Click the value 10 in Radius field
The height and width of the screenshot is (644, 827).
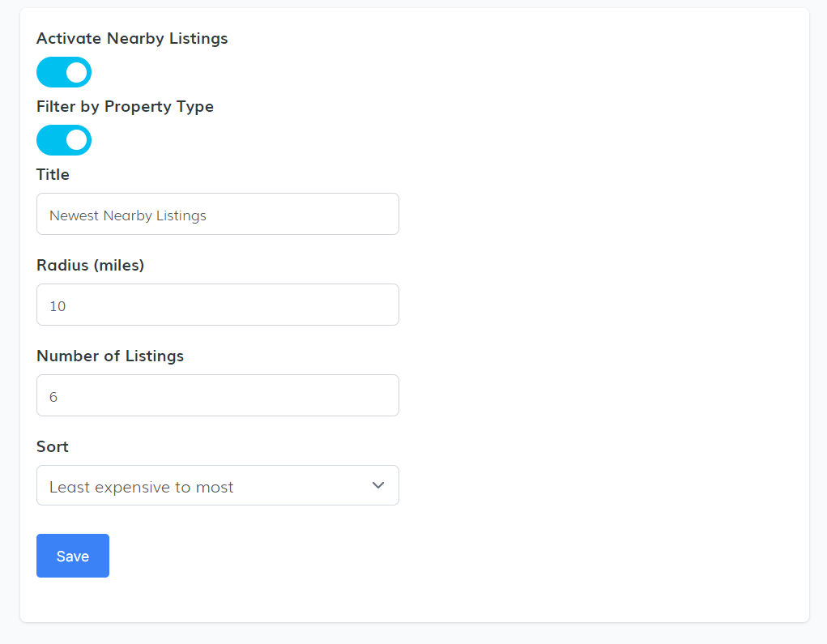click(x=58, y=306)
